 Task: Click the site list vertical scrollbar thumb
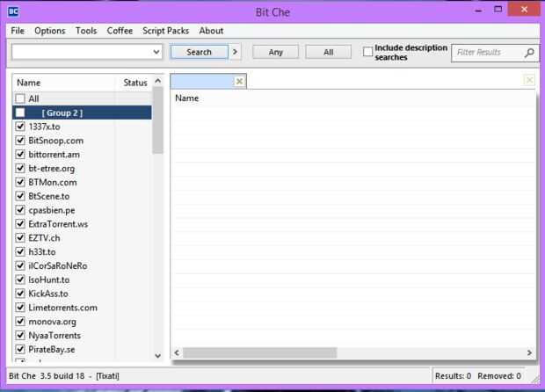tap(158, 120)
